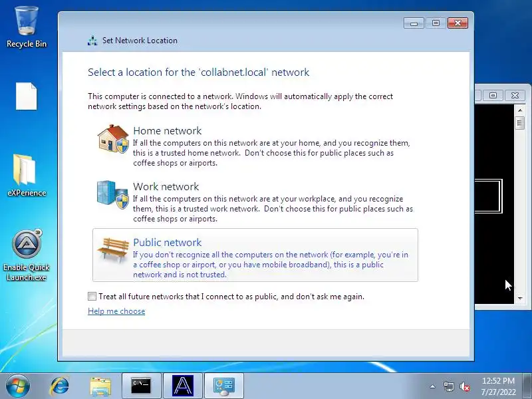532x399 pixels.
Task: Maximize the background console window
Action: click(x=493, y=95)
